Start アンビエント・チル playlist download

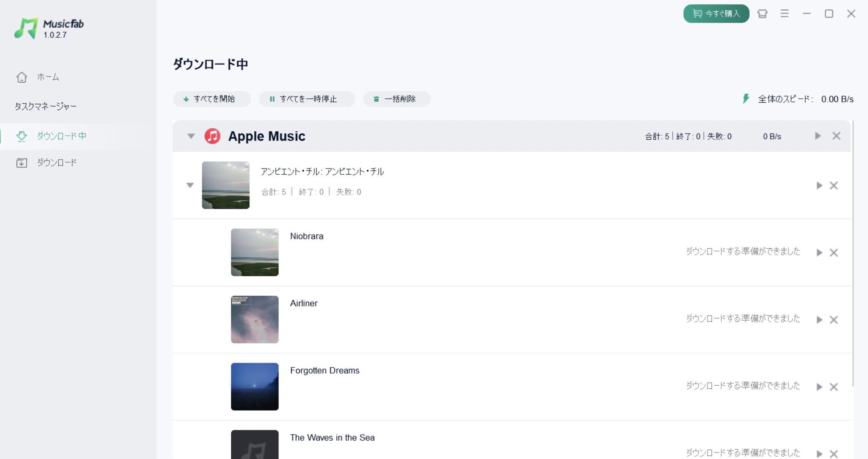pyautogui.click(x=819, y=185)
